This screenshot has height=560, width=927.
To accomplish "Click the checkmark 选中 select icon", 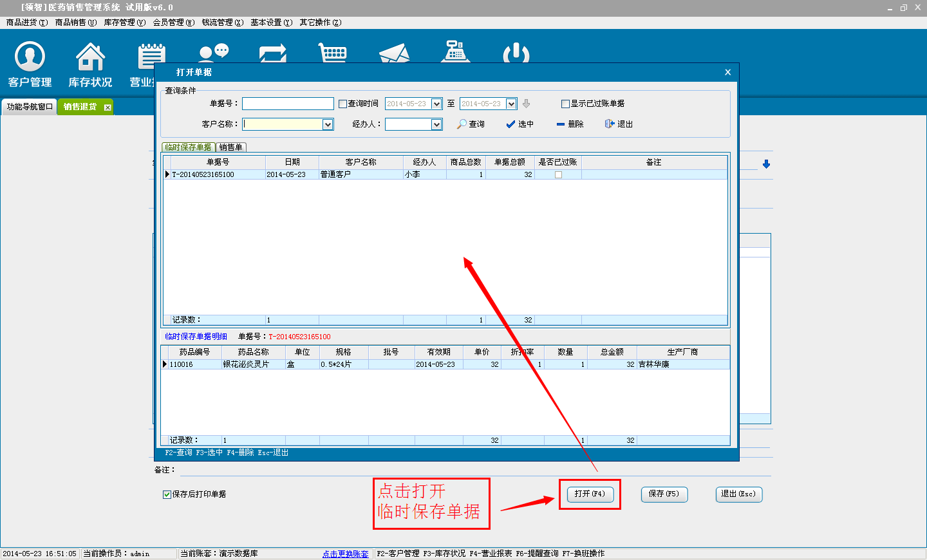I will click(x=510, y=124).
